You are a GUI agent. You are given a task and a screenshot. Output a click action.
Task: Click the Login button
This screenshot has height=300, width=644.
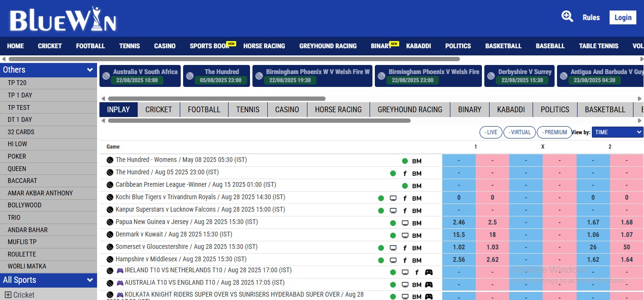click(x=622, y=18)
